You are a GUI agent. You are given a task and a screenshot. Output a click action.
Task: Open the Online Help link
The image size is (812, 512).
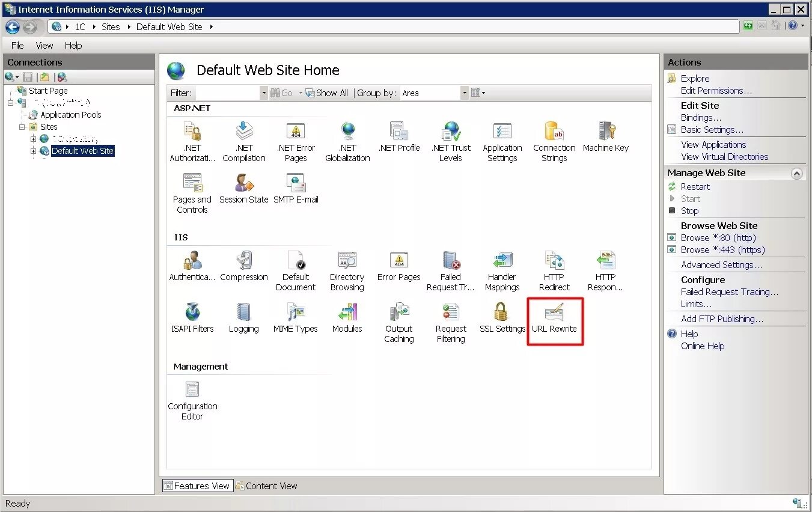coord(702,346)
